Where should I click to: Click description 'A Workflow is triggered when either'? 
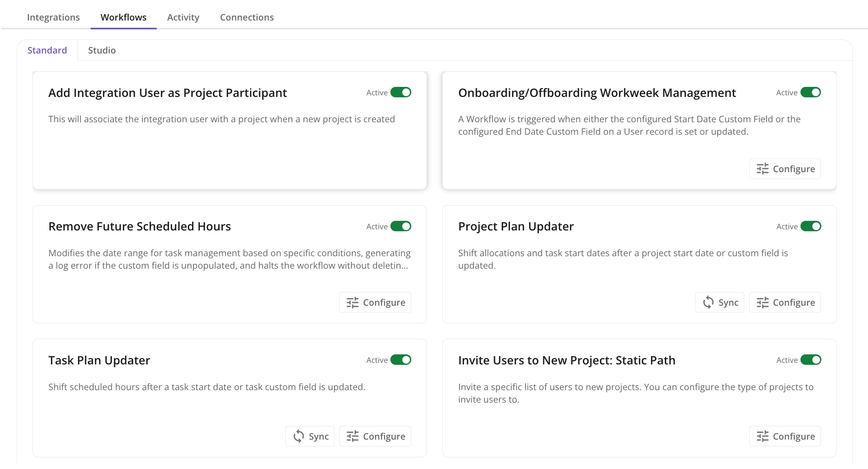point(630,125)
